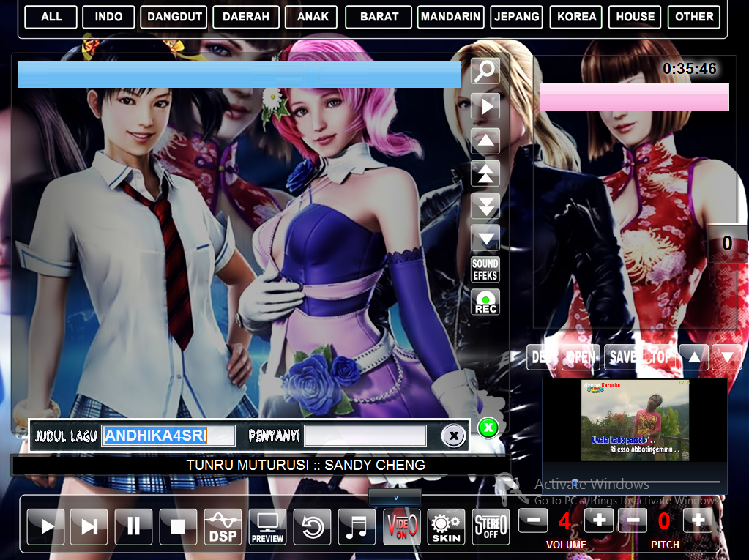
Task: Click the Play button in bottom toolbar
Action: pos(46,526)
